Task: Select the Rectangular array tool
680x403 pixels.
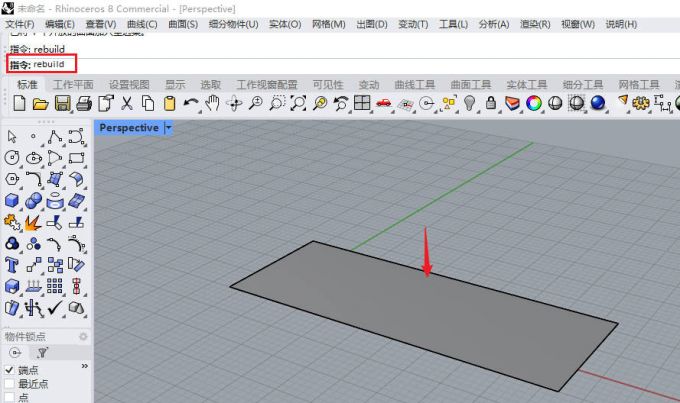Action: coord(55,286)
